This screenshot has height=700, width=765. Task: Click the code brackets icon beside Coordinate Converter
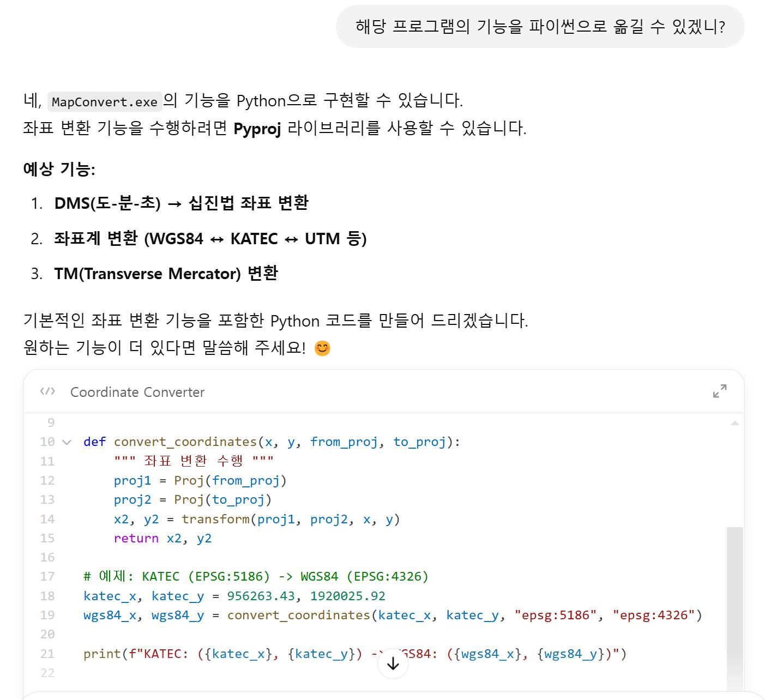point(47,391)
